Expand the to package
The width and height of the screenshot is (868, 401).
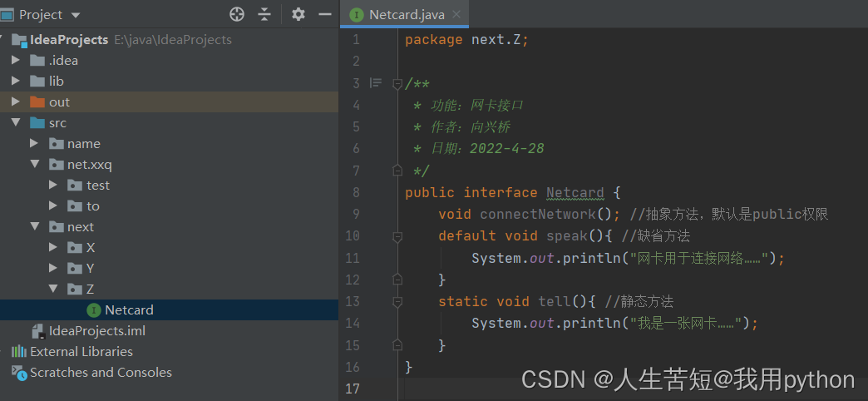53,206
